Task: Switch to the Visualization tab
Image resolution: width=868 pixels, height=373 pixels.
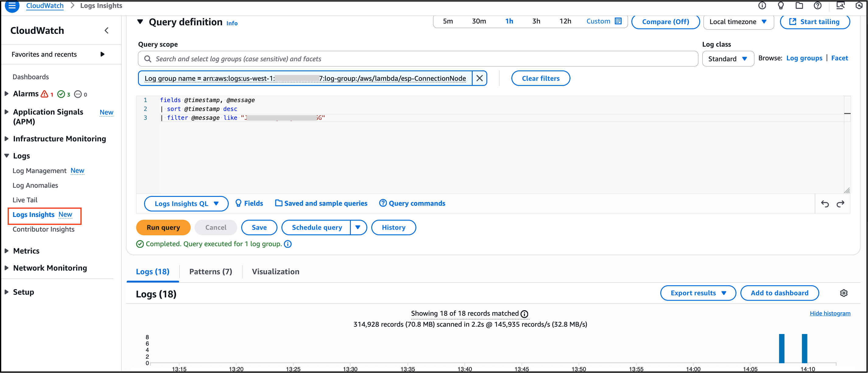Action: (275, 272)
